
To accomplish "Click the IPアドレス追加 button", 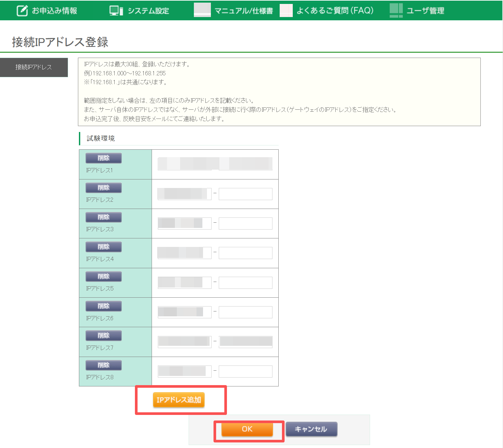I will tap(178, 400).
